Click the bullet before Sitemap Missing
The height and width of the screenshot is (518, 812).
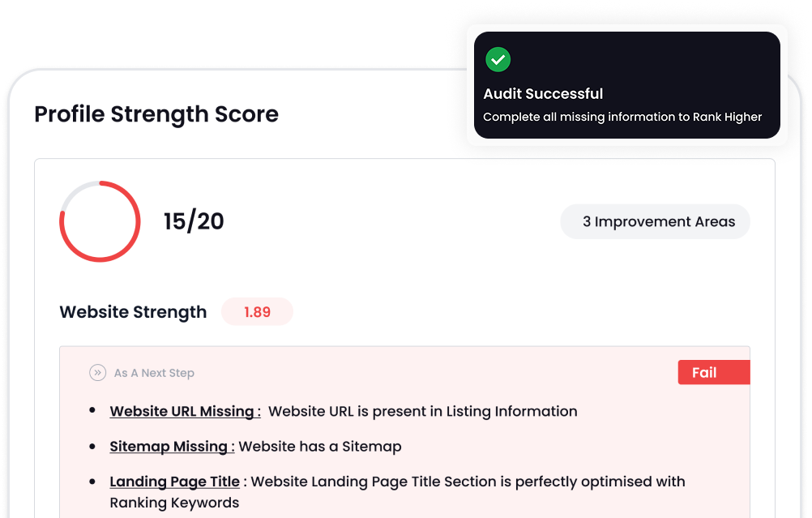click(92, 447)
